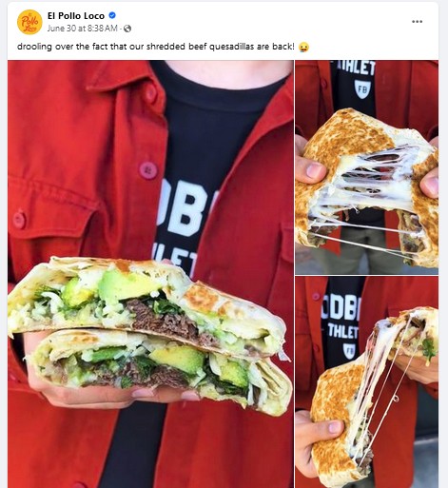Open the large avocado beef quesadilla photo
The width and height of the screenshot is (448, 488).
[150, 274]
